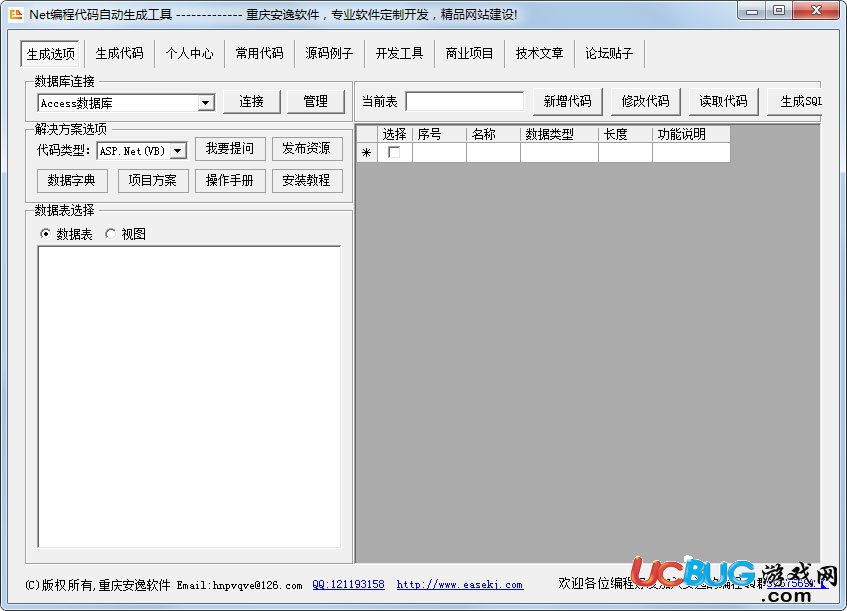Tick the 选择 checkbox in the new row
The width and height of the screenshot is (847, 611).
click(394, 152)
